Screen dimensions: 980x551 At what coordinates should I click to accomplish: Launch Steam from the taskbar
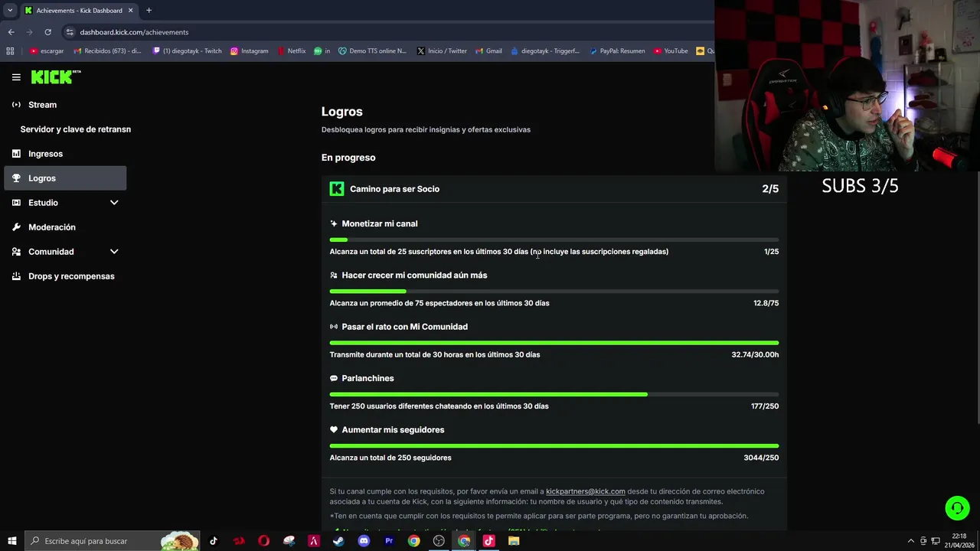(338, 541)
